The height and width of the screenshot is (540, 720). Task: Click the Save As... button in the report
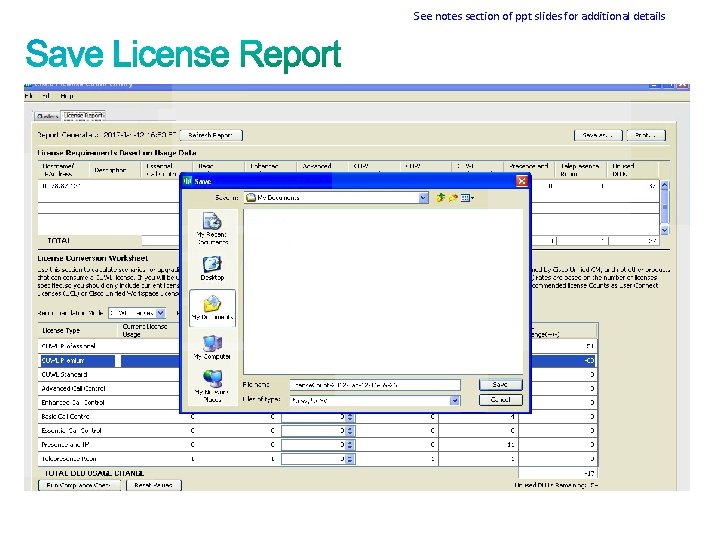(598, 135)
